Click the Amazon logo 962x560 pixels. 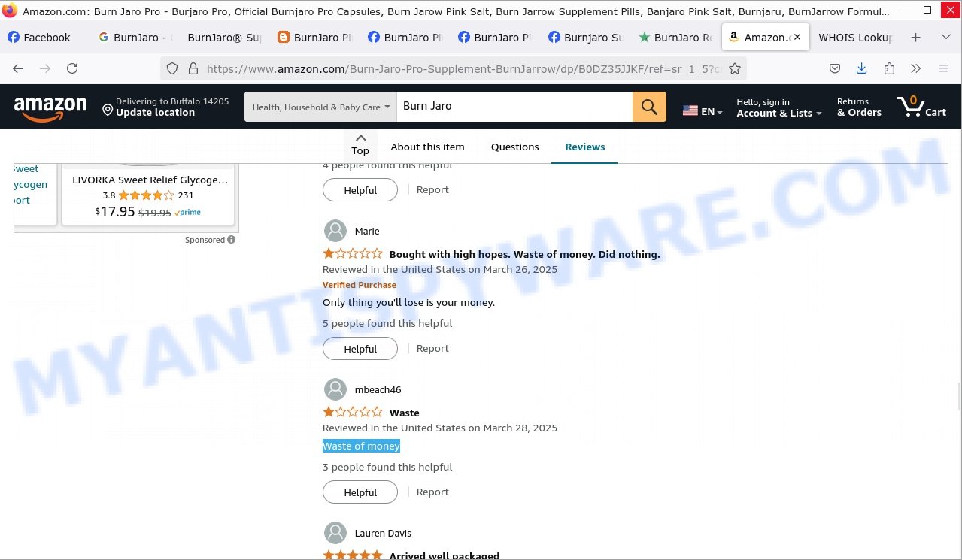[50, 108]
